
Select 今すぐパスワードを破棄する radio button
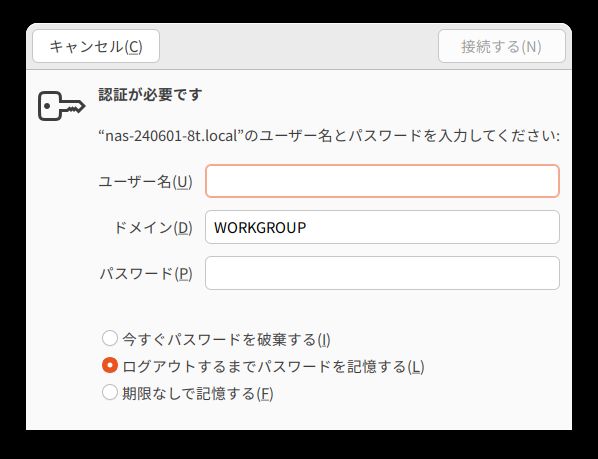click(x=110, y=338)
